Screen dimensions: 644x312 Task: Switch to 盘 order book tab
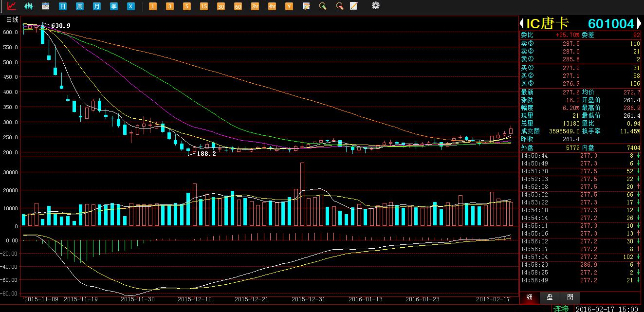point(550,297)
